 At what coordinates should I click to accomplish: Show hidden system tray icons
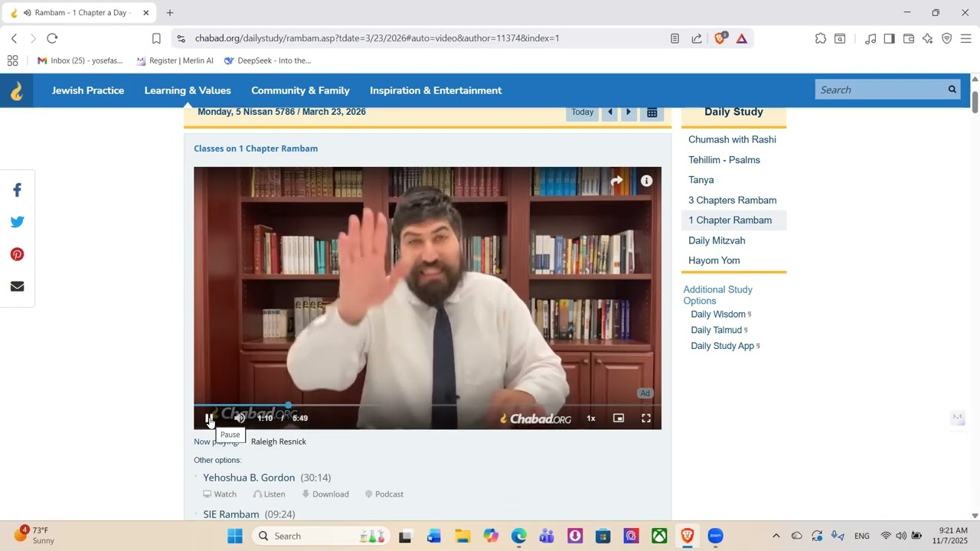pos(776,536)
